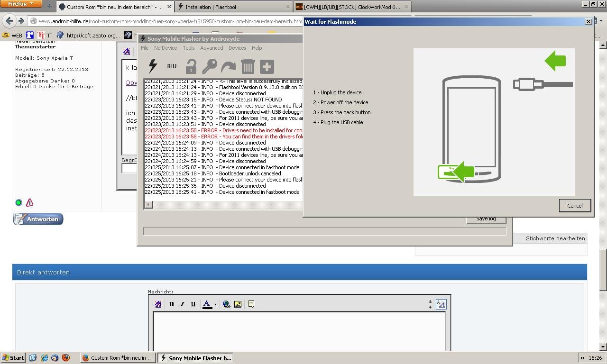Close the Installation | Flashtool tab
The image size is (607, 364).
click(x=288, y=7)
